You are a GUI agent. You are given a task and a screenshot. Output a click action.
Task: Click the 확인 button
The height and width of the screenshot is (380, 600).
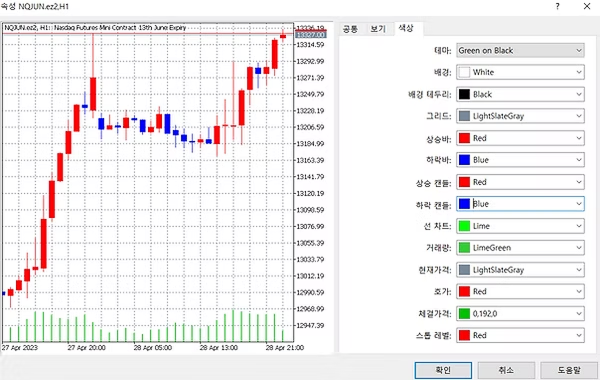(x=443, y=370)
